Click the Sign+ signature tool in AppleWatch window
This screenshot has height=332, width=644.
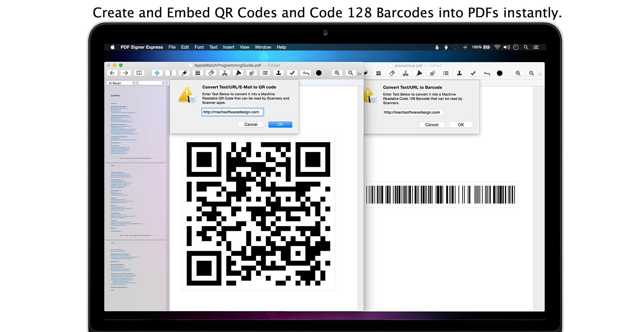point(306,73)
